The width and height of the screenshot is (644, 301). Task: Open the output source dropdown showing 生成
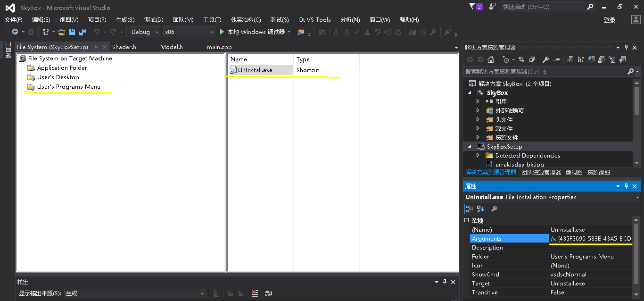[135, 293]
